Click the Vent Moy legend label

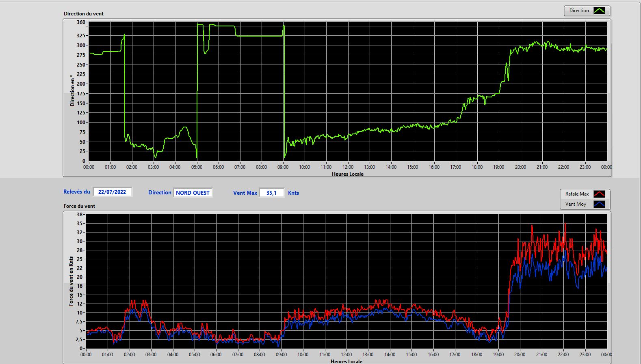point(576,204)
